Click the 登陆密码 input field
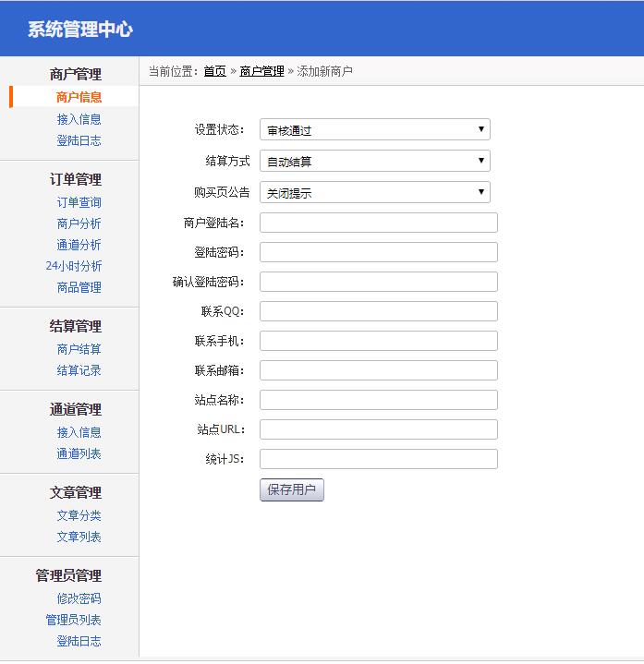The height and width of the screenshot is (664, 644). coord(378,252)
